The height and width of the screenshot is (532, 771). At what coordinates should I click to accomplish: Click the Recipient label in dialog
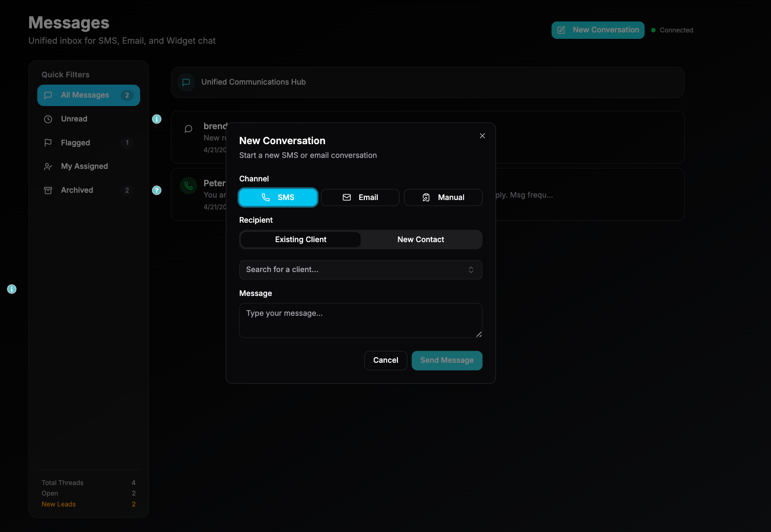(256, 220)
